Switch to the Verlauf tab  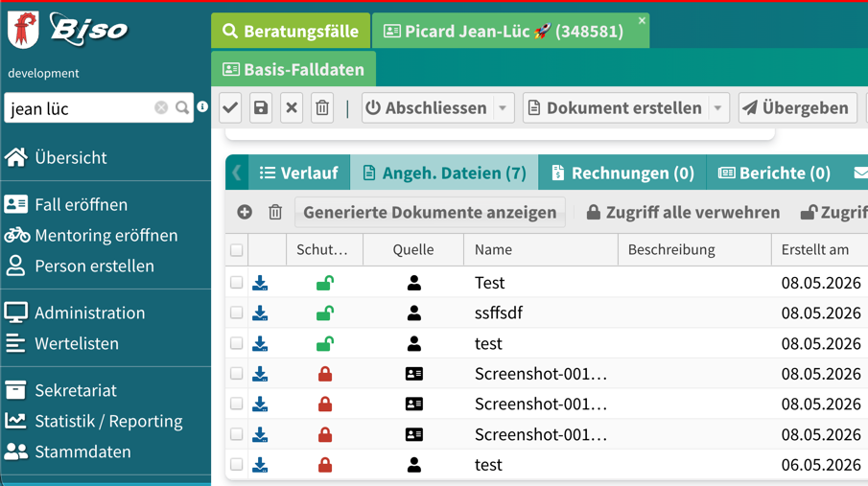tap(299, 173)
